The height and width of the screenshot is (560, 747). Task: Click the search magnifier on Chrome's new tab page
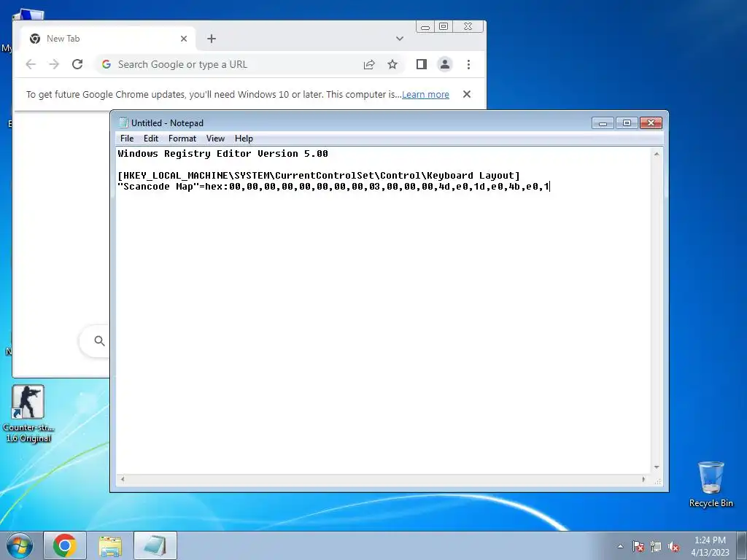[x=99, y=341]
